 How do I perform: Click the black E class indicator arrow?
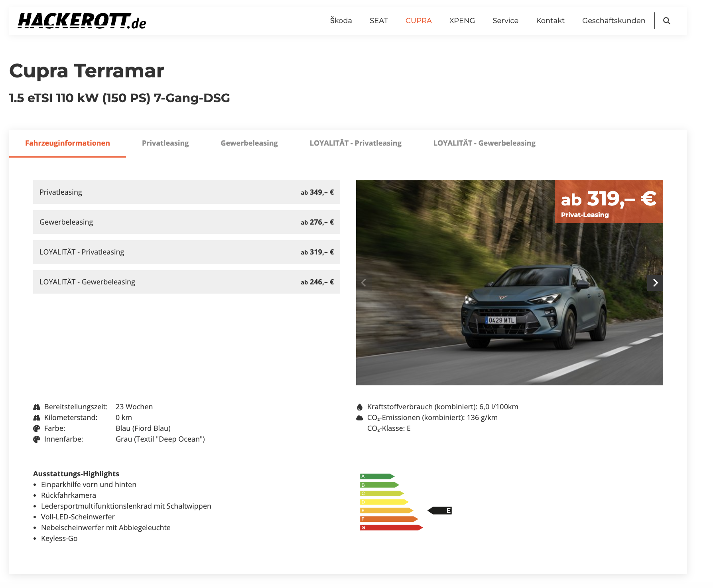coord(439,511)
